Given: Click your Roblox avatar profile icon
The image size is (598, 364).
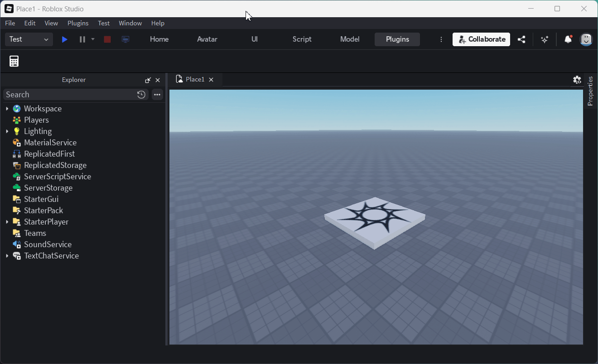Looking at the screenshot, I should (586, 39).
